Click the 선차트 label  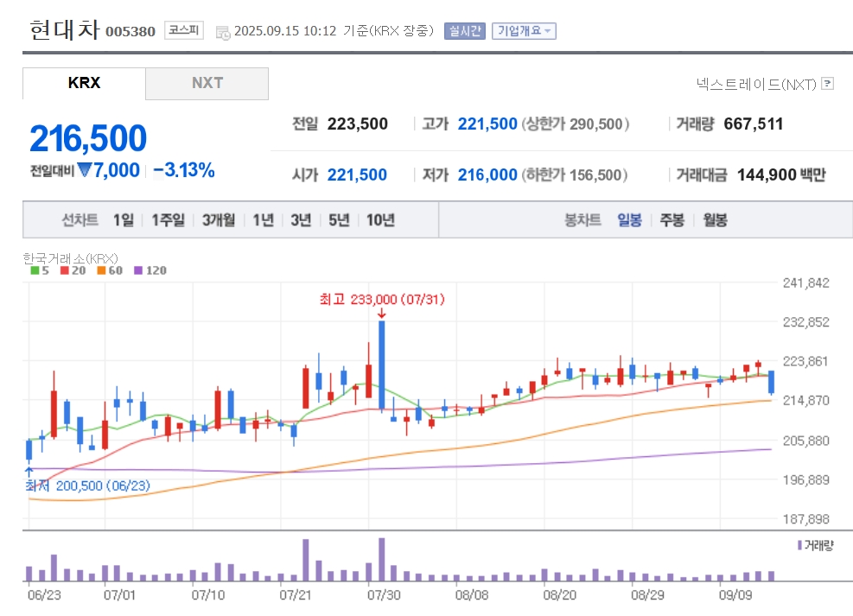pos(80,219)
